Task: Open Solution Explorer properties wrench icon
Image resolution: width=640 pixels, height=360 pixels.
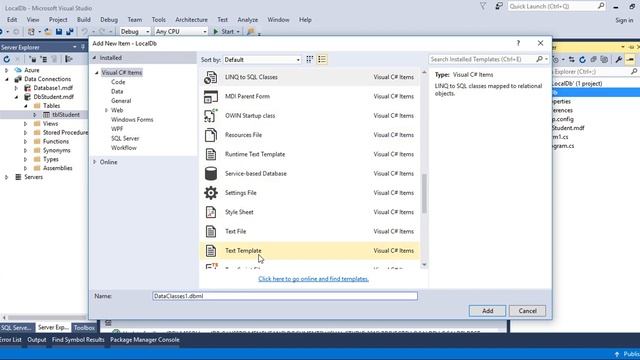Action: 619,60
